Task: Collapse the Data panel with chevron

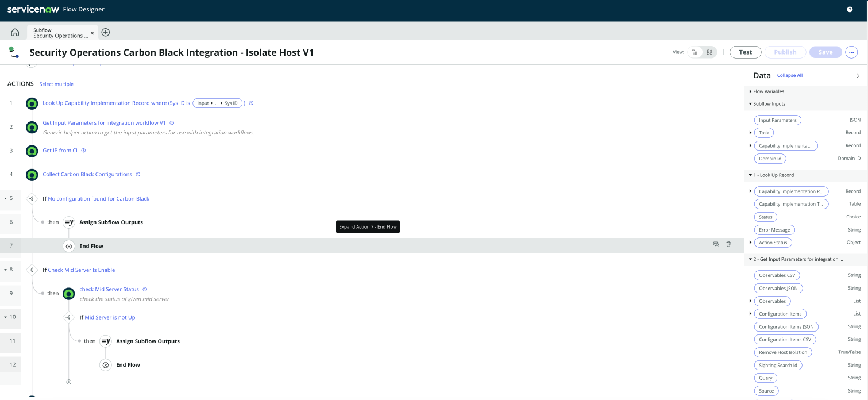Action: (x=858, y=75)
